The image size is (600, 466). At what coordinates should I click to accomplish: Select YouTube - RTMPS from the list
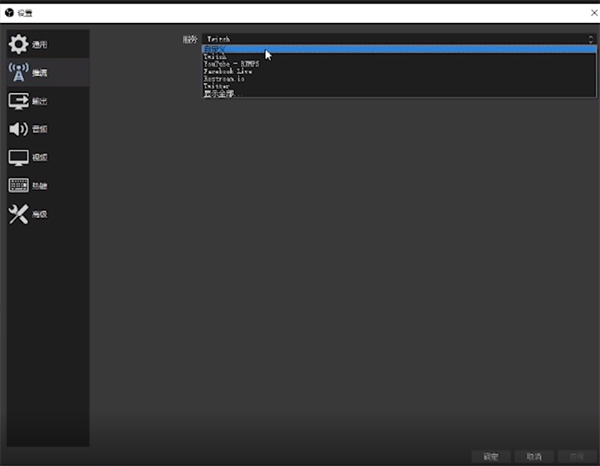[x=232, y=64]
